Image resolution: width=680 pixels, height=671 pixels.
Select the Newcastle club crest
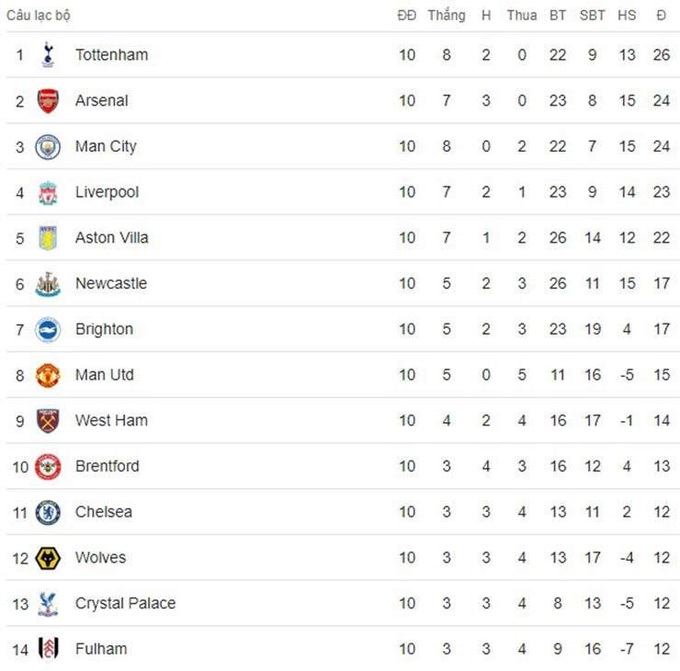click(48, 284)
